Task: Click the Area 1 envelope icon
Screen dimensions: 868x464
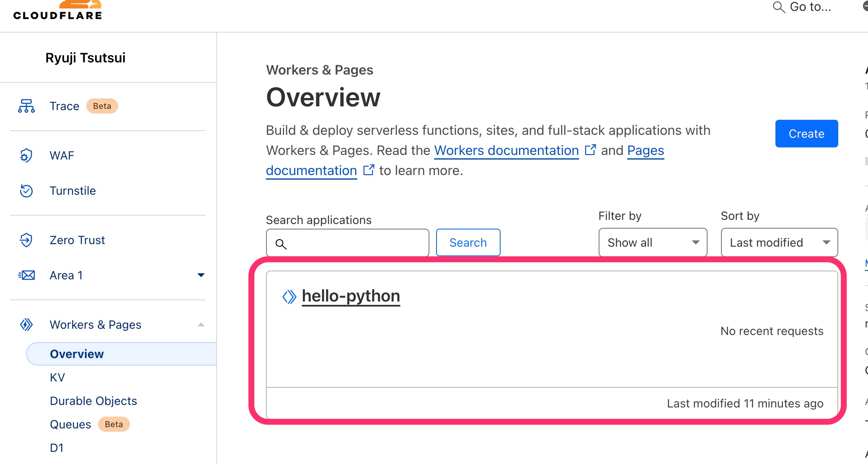Action: click(27, 275)
